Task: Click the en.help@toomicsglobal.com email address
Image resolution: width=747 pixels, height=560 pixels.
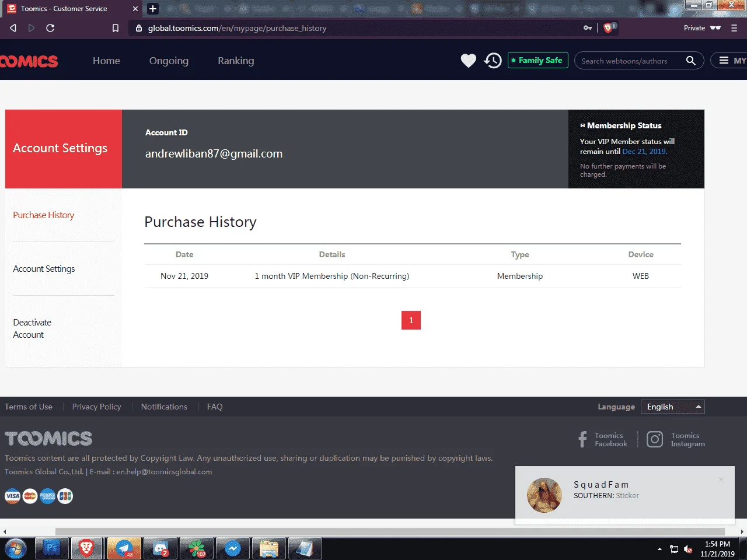Action: tap(164, 472)
